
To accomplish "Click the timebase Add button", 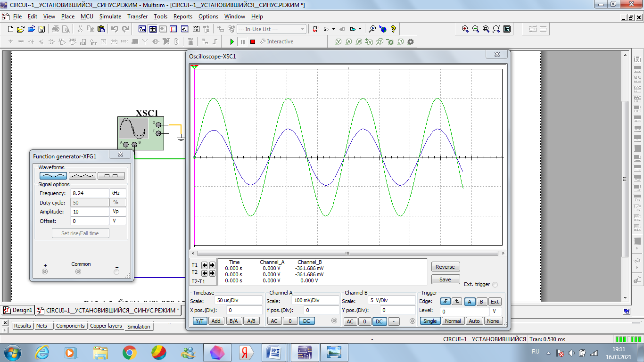I will 216,321.
